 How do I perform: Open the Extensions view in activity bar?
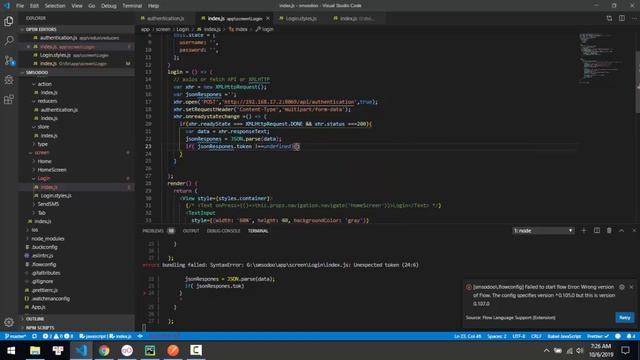(x=9, y=99)
